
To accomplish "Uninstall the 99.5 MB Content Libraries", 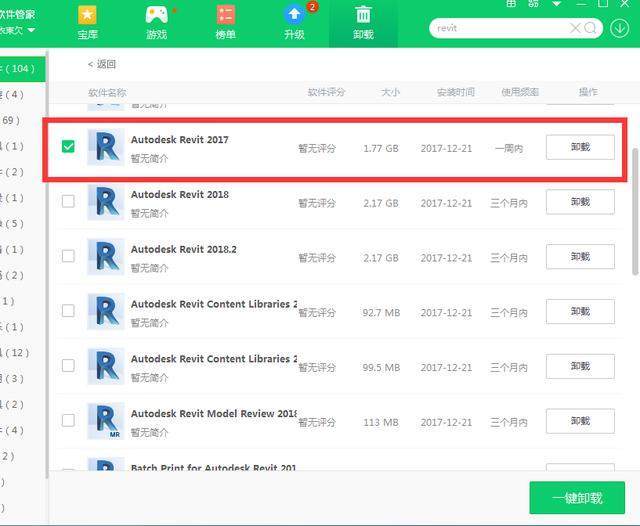I will (580, 366).
